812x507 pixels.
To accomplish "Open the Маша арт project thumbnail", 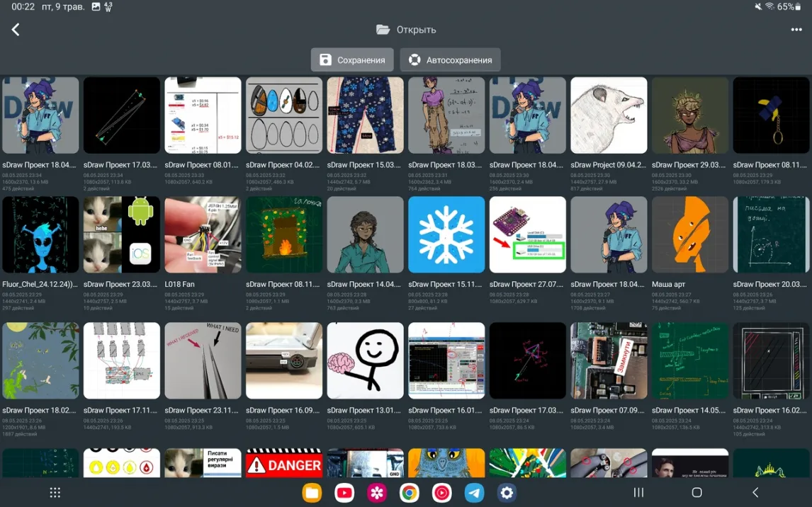I will (x=689, y=235).
